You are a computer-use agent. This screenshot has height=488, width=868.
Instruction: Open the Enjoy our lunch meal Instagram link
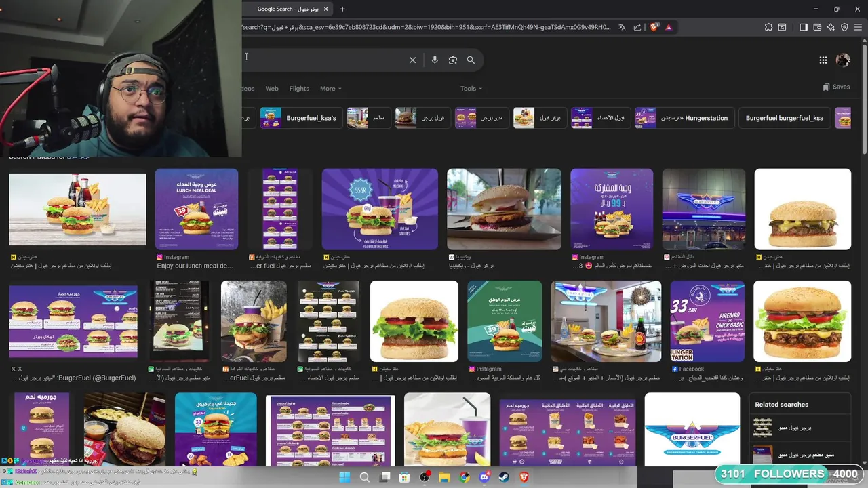(195, 266)
